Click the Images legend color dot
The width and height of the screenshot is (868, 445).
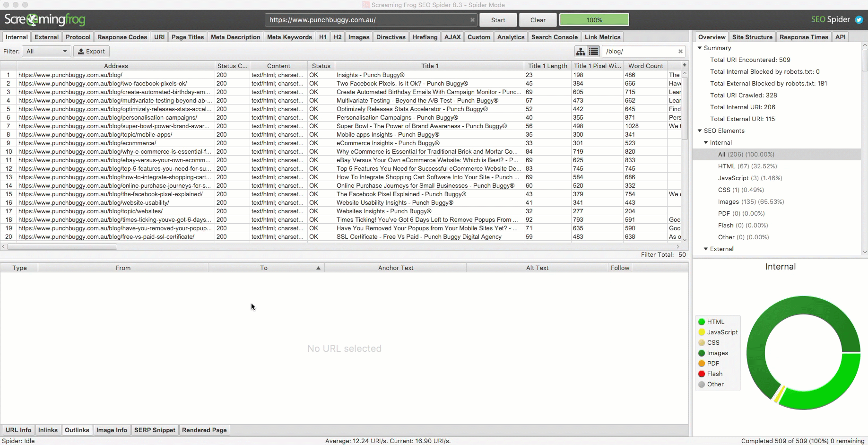(x=702, y=353)
